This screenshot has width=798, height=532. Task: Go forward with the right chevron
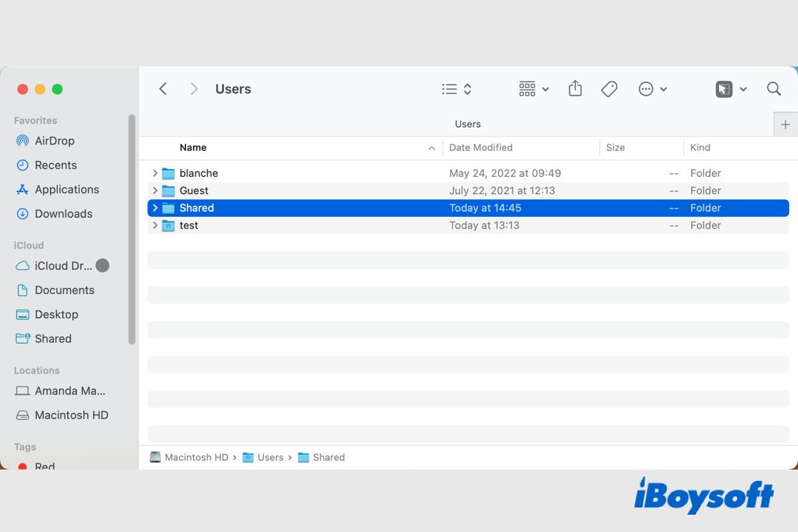pos(194,89)
